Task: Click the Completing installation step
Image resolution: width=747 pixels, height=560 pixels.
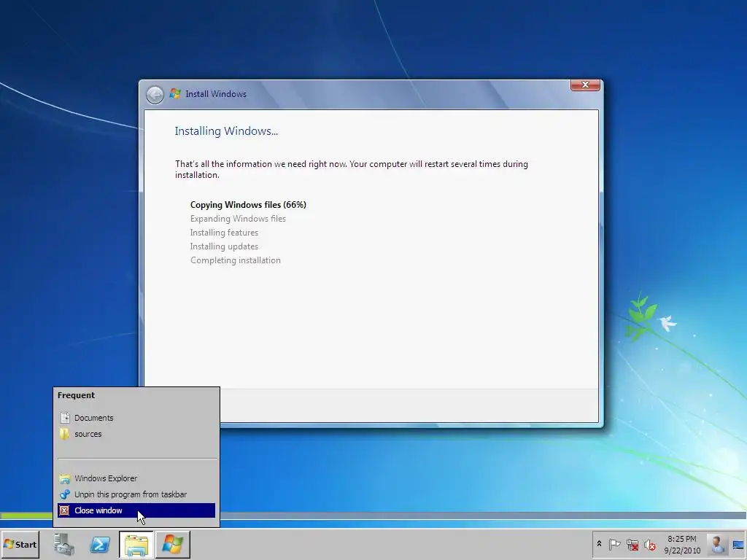Action: click(236, 260)
